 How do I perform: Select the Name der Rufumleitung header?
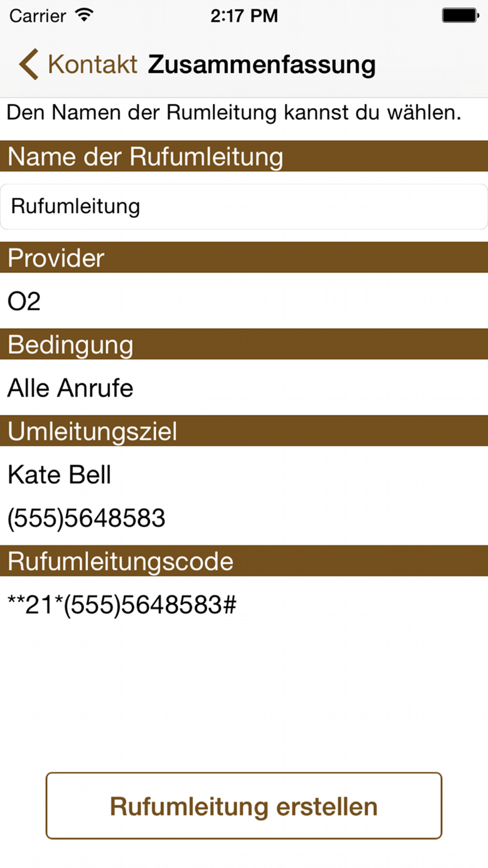pyautogui.click(x=244, y=156)
